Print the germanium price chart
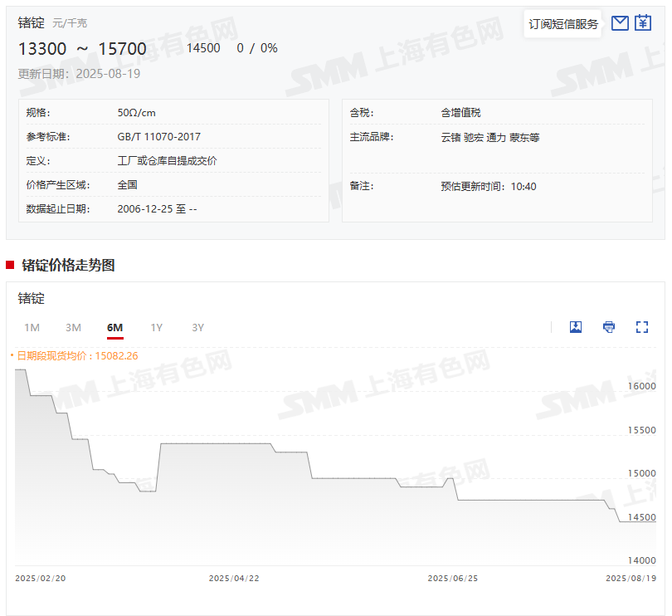The width and height of the screenshot is (672, 616). (x=609, y=327)
